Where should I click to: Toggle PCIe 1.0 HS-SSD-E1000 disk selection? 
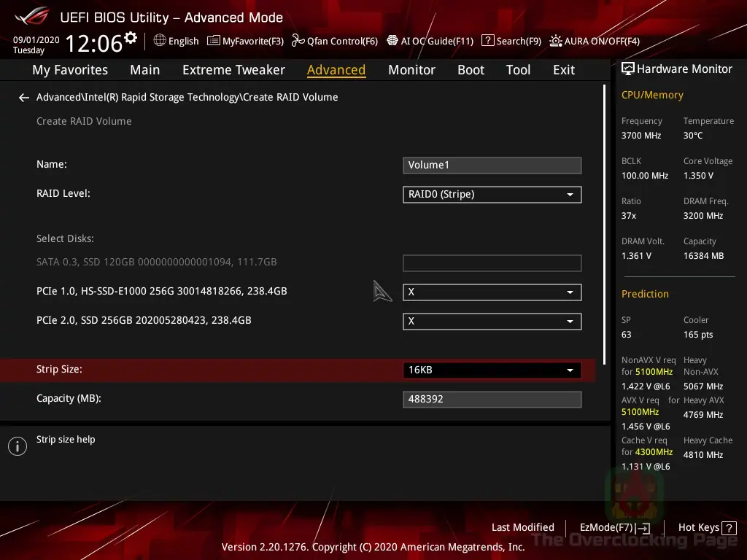point(492,292)
